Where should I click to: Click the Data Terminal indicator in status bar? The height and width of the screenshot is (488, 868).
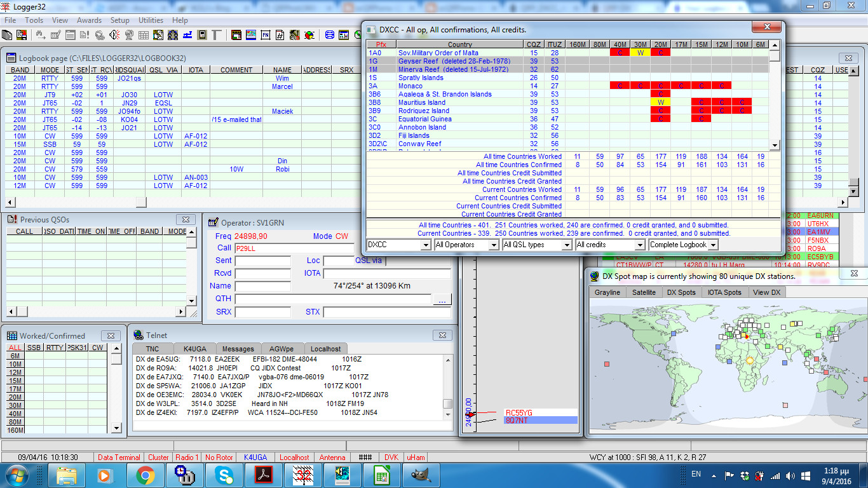point(120,457)
